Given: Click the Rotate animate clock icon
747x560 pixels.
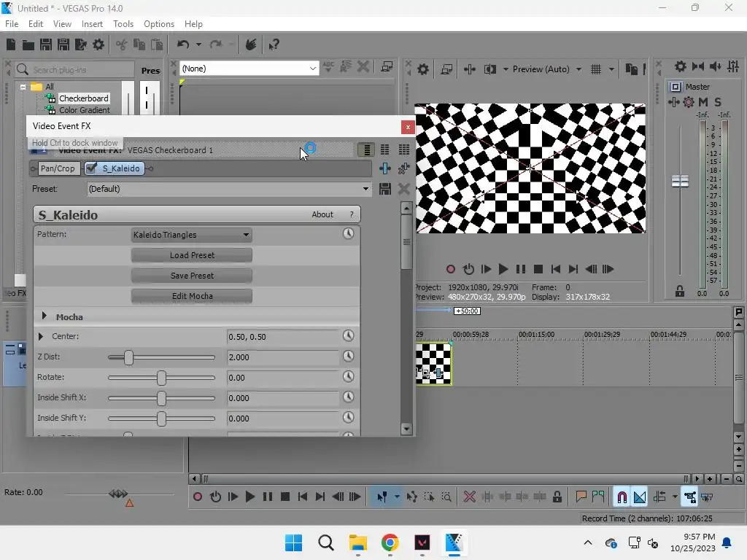Looking at the screenshot, I should [x=348, y=377].
